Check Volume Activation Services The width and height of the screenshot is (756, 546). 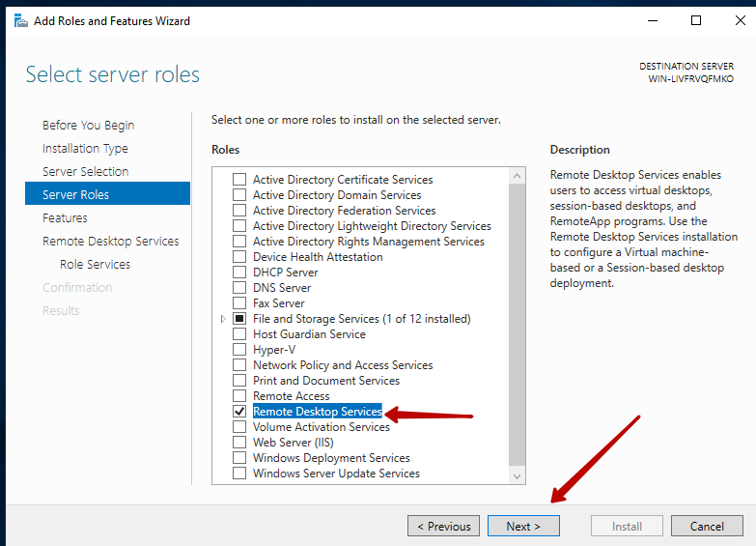(239, 427)
